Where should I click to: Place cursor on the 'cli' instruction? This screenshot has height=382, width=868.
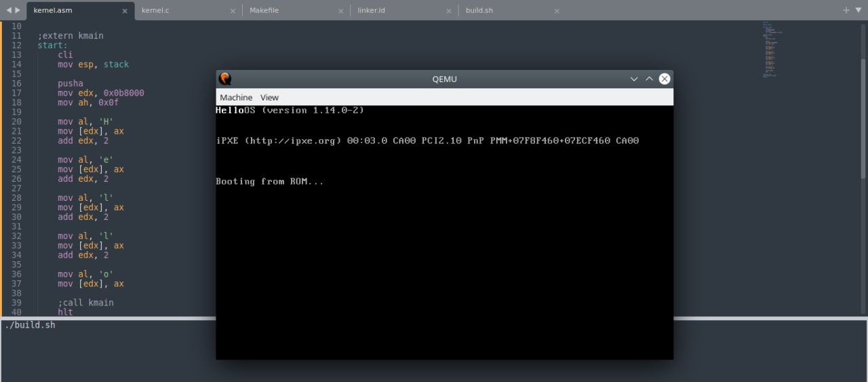pos(65,55)
